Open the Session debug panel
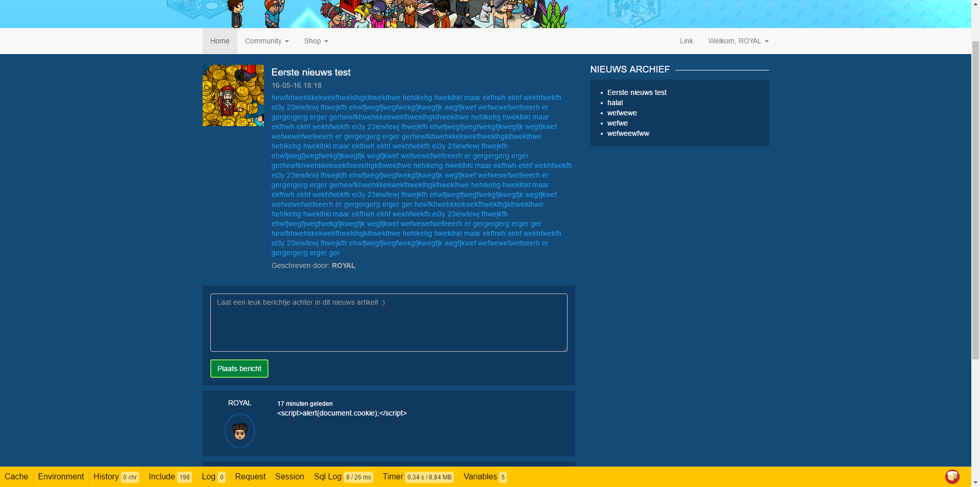The width and height of the screenshot is (980, 487). (289, 477)
